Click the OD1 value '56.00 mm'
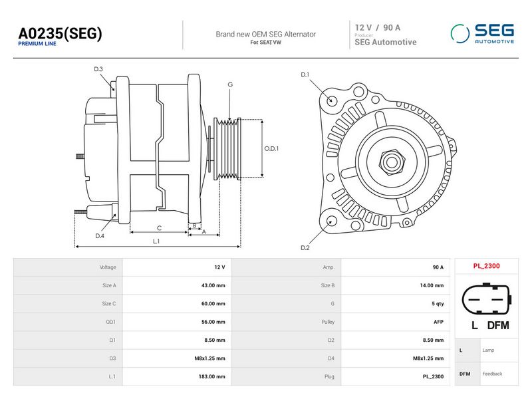 click(x=213, y=322)
